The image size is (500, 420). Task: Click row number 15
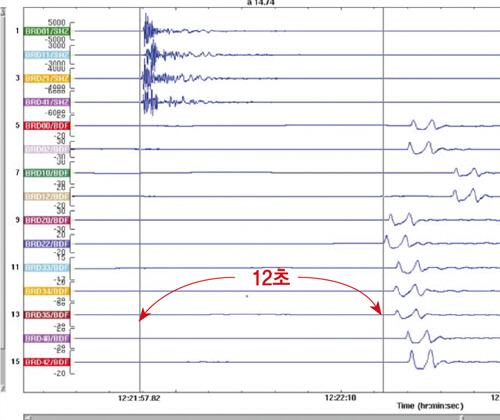[15, 362]
